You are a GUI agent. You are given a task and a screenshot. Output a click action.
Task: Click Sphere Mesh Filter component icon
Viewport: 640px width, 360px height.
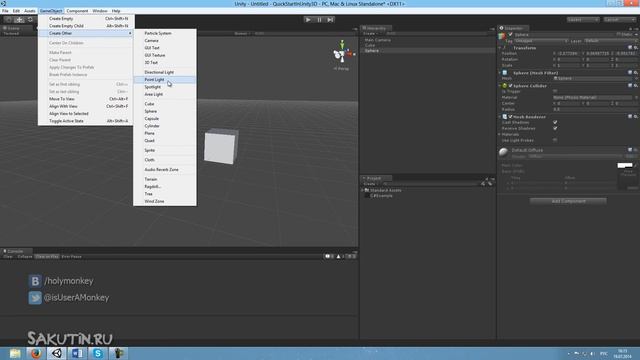click(505, 73)
